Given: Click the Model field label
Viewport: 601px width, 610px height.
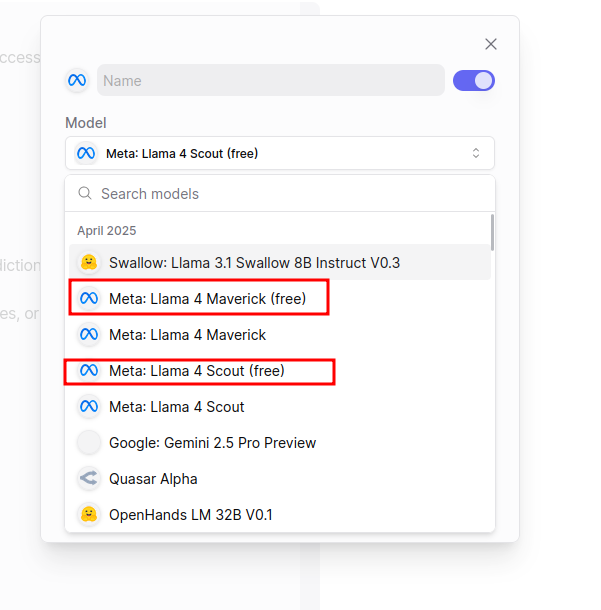Looking at the screenshot, I should click(86, 123).
